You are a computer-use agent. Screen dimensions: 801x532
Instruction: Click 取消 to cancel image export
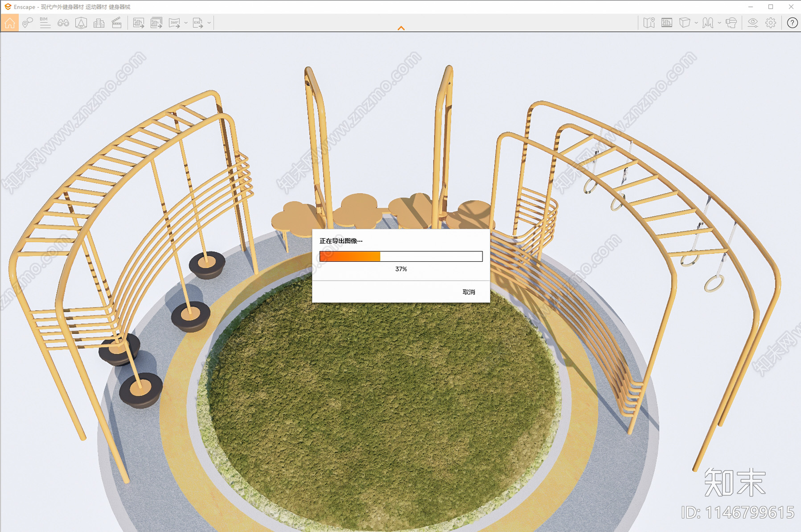(469, 292)
